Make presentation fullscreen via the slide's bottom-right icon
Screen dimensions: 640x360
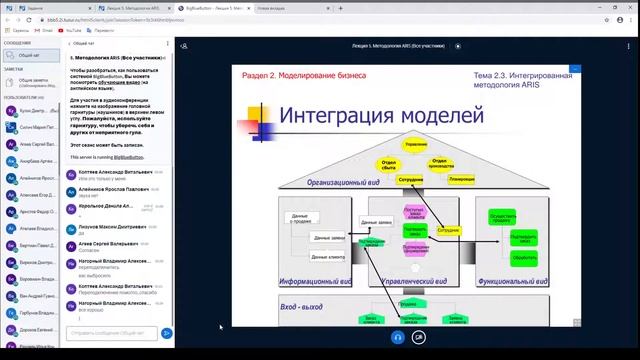tap(577, 322)
